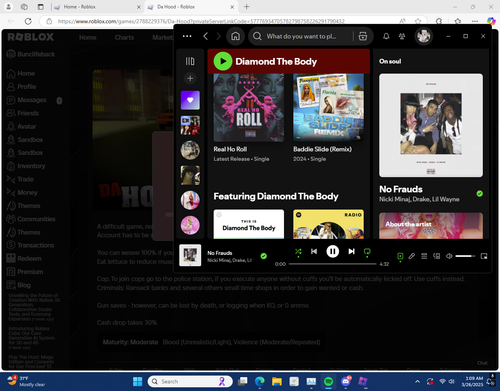Screen dimensions: 500x391
Task: Adjust the Spotify volume slider
Action: click(x=465, y=256)
